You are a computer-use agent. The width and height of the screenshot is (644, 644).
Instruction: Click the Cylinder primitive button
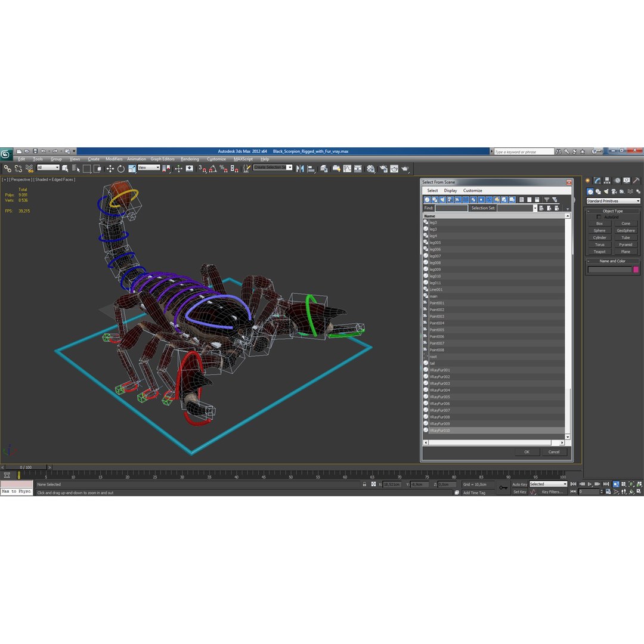[x=599, y=237]
